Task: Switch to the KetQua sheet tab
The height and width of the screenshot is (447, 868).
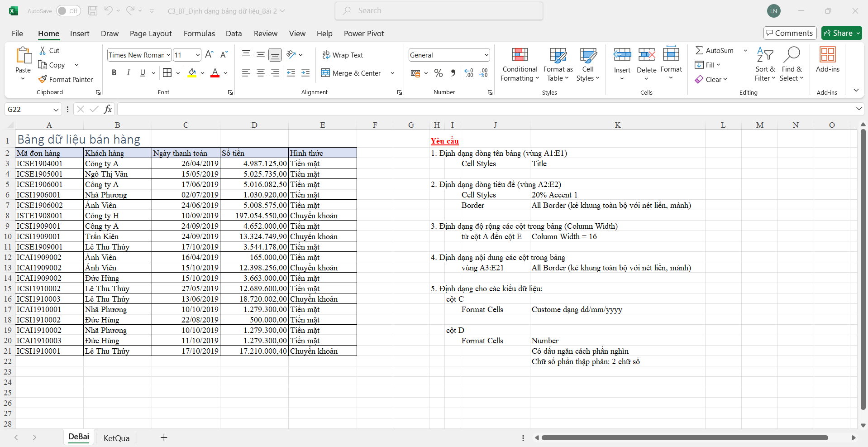Action: pyautogui.click(x=116, y=438)
